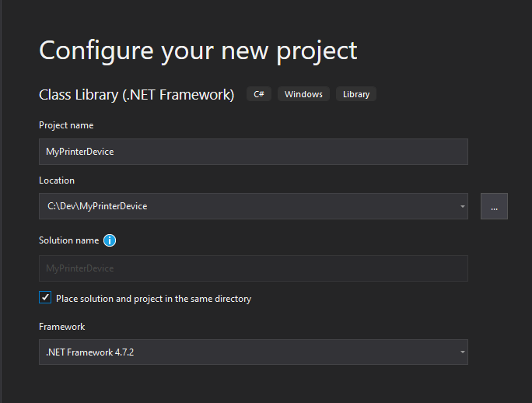Focus the MyPrinterDevice text in Project name
The image size is (532, 403).
(79, 152)
